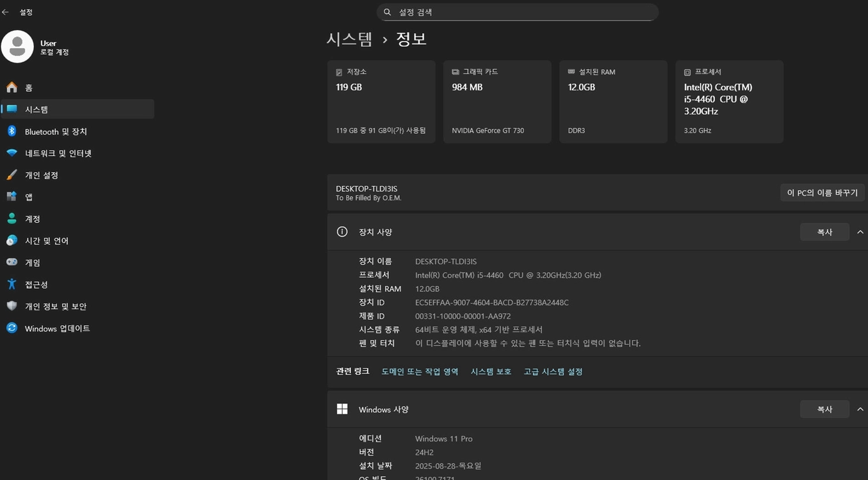The height and width of the screenshot is (480, 868).
Task: Click the 저장소 storage card icon
Action: pyautogui.click(x=339, y=72)
